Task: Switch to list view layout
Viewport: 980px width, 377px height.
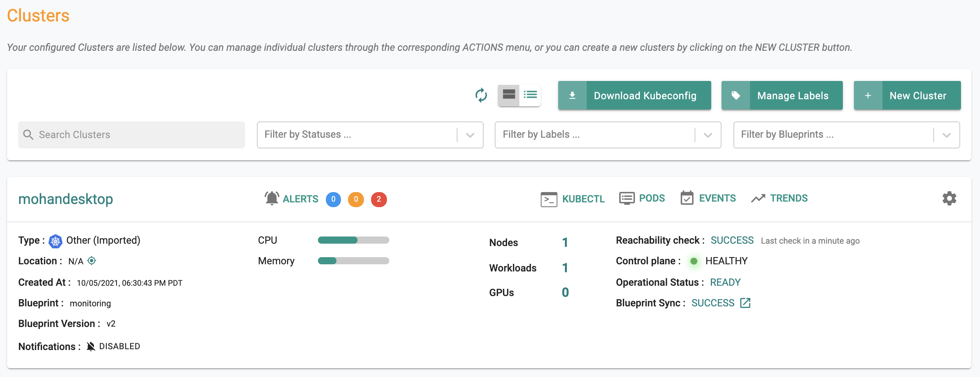Action: point(530,95)
